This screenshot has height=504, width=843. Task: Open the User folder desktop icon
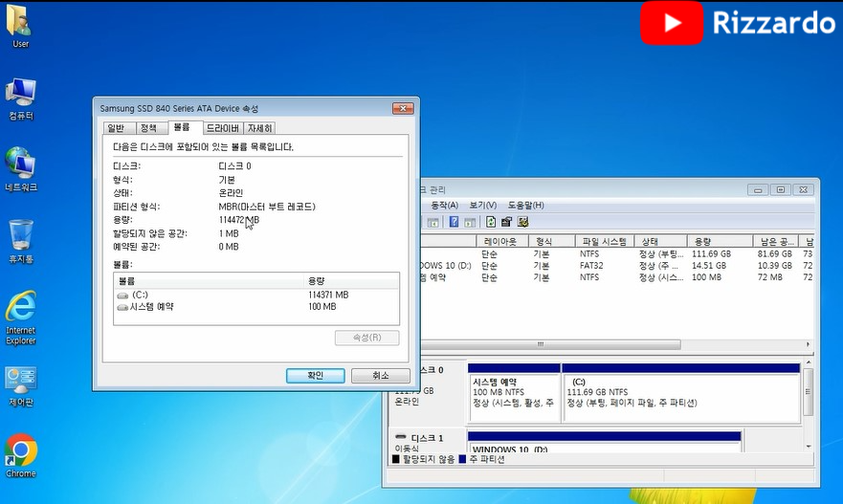tap(20, 24)
